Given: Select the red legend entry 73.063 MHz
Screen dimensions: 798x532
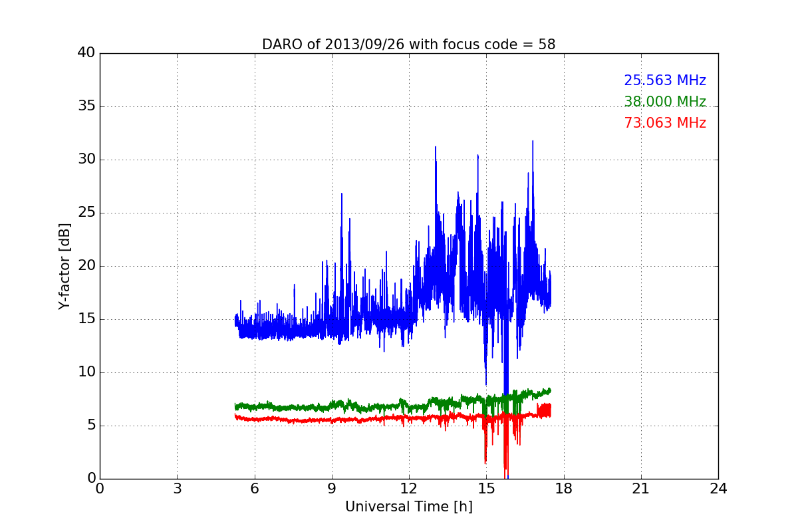Looking at the screenshot, I should tap(665, 123).
